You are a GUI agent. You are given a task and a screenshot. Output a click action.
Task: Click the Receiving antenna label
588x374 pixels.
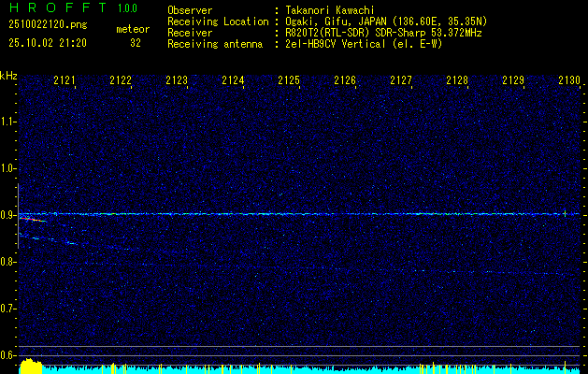point(215,44)
